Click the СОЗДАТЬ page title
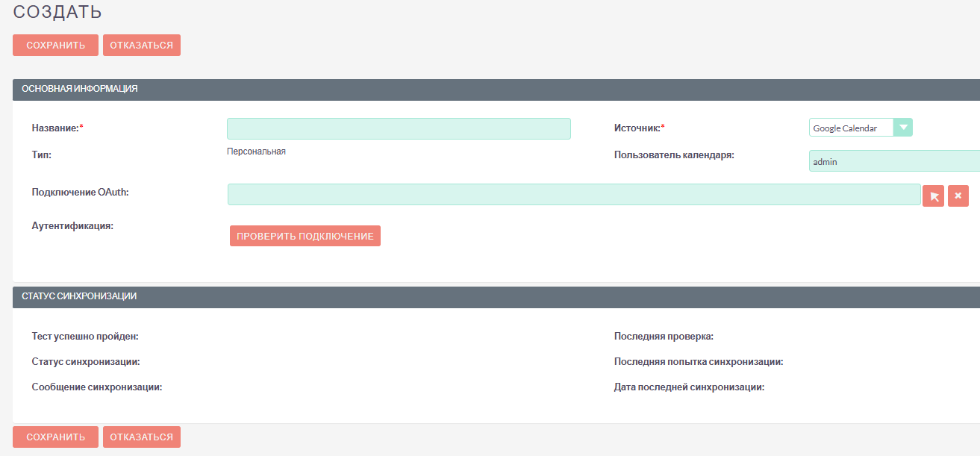This screenshot has height=456, width=980. [57, 11]
